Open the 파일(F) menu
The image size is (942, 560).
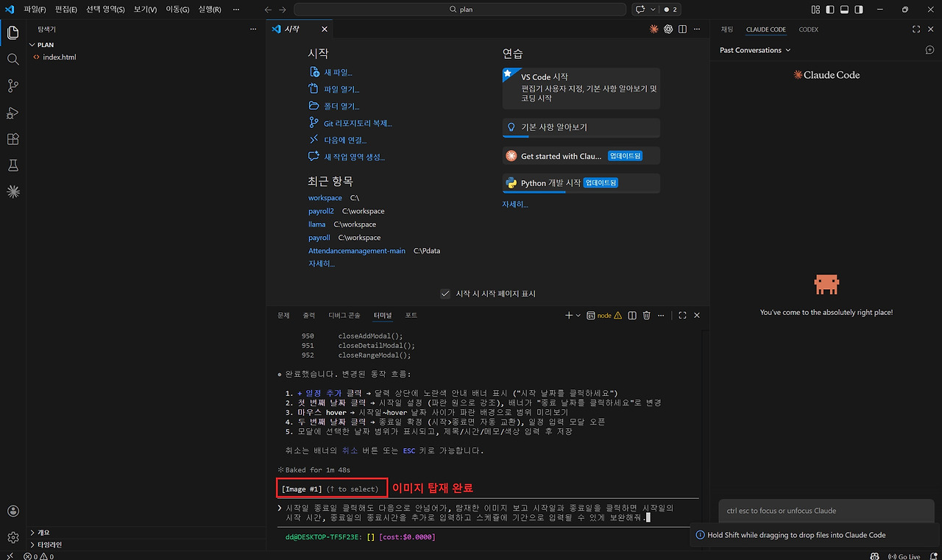click(35, 10)
